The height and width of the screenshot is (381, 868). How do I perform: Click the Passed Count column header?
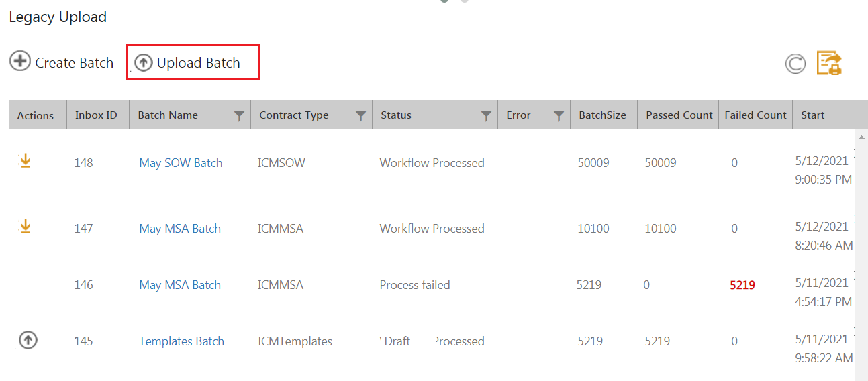point(679,115)
